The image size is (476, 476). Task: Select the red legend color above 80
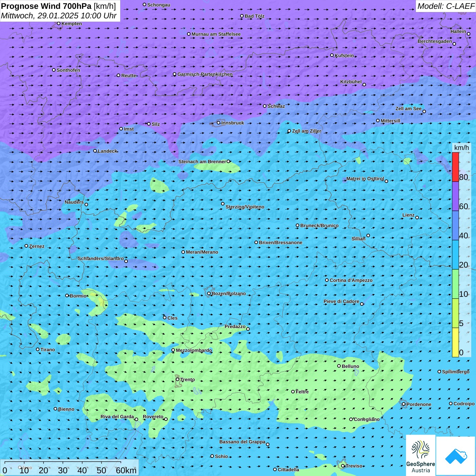[455, 167]
